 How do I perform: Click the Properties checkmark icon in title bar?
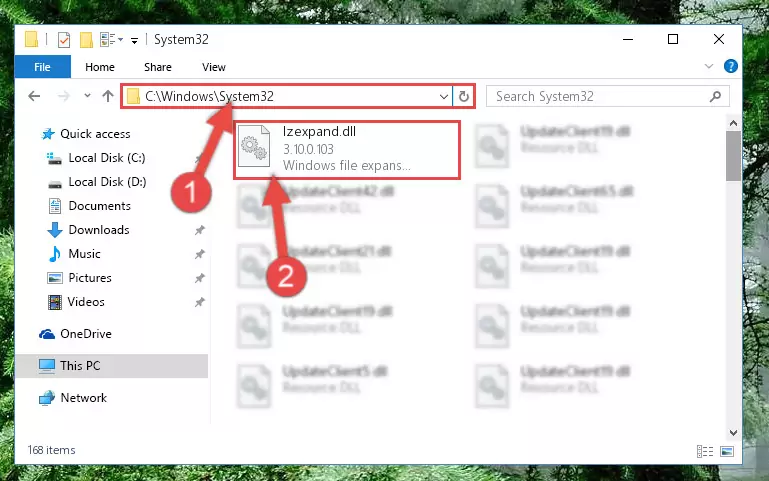64,39
